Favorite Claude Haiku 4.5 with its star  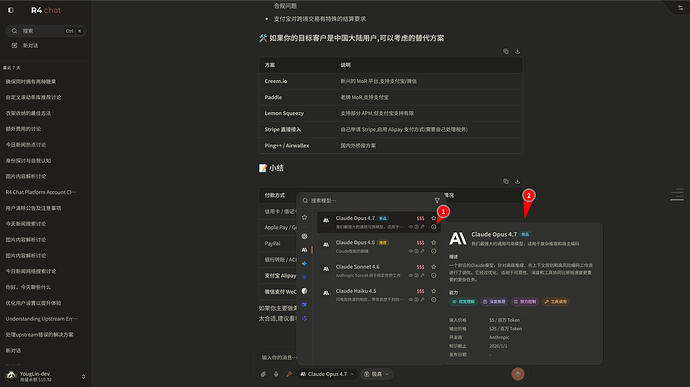433,291
